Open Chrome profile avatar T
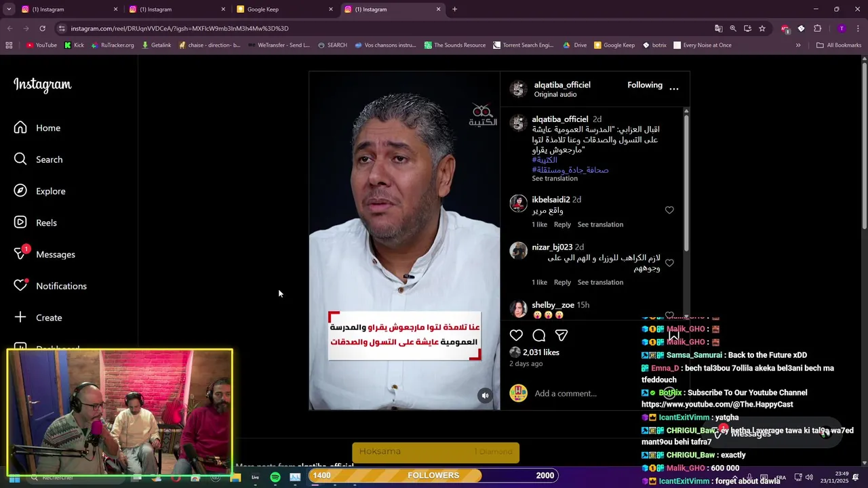Viewport: 868px width, 488px height. 842,28
